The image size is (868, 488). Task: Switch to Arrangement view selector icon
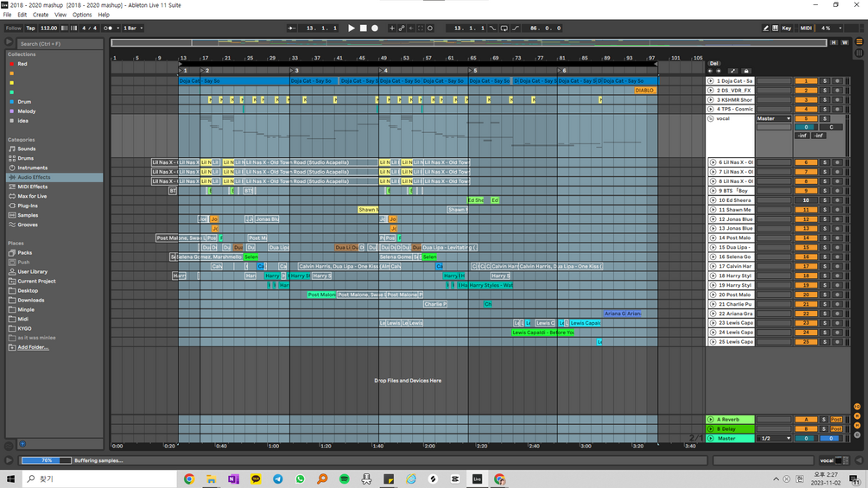(x=859, y=42)
